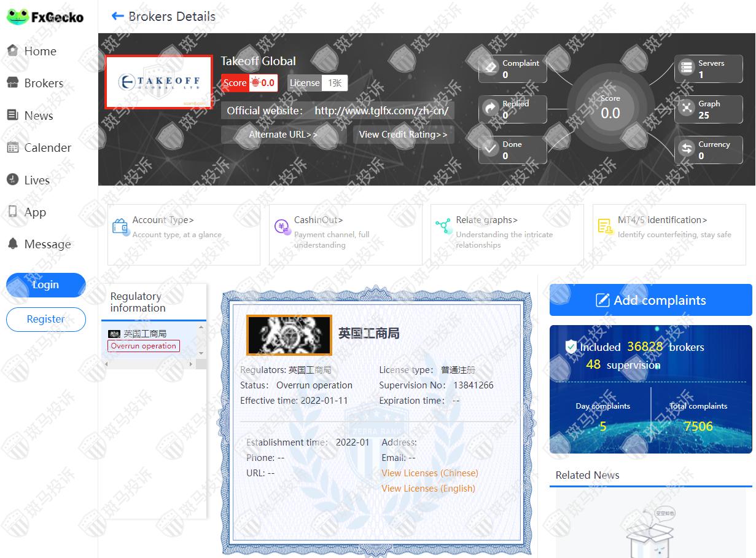Click right arrow of regulatory list scrollbar

(190, 364)
